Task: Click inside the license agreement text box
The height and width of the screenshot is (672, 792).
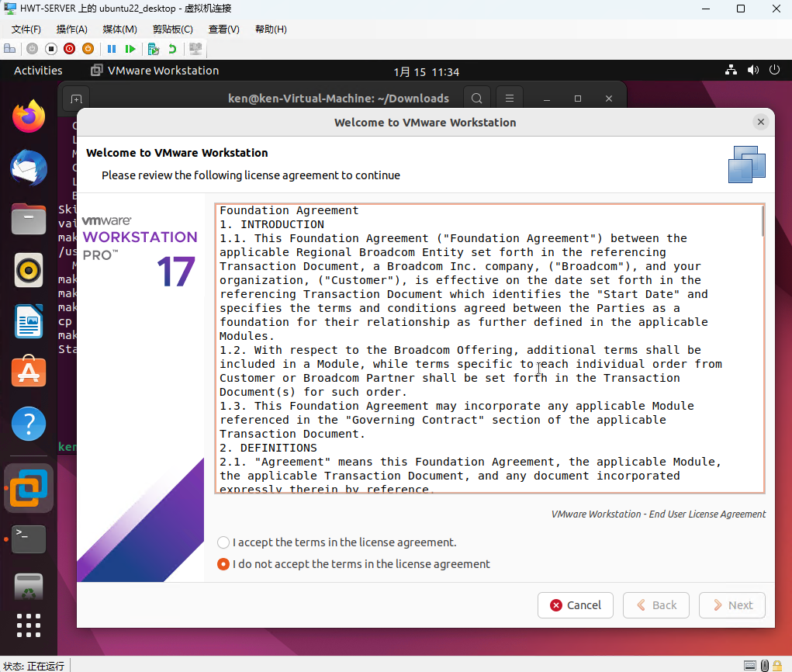Action: click(x=489, y=348)
